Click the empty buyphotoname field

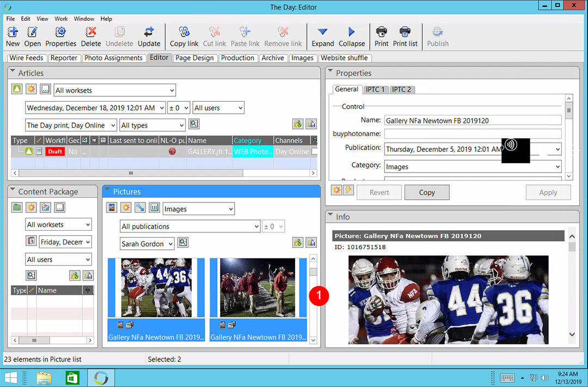(x=473, y=134)
